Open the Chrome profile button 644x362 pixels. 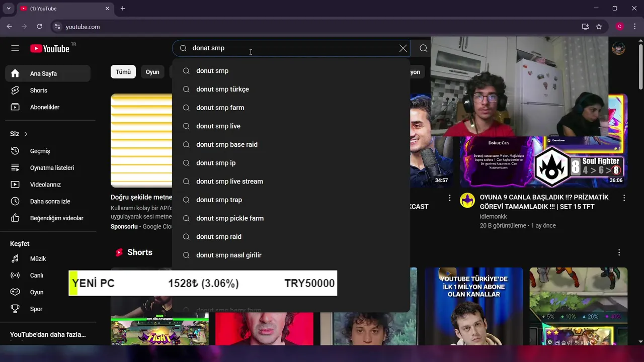coord(620,27)
